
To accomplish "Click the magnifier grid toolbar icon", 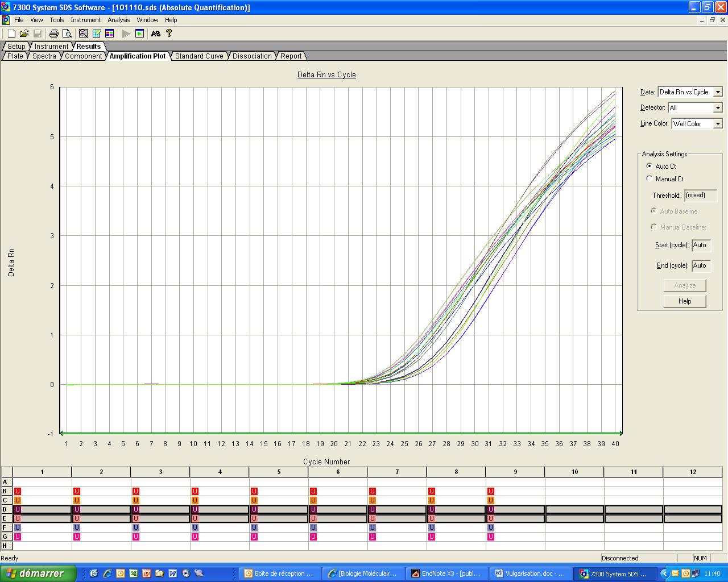I will [x=84, y=34].
